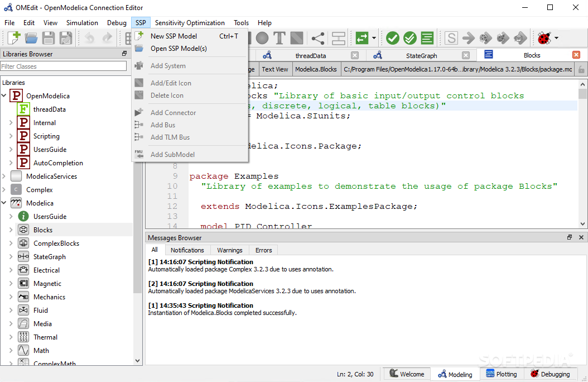Image resolution: width=588 pixels, height=382 pixels.
Task: Switch to the Welcome perspective
Action: (407, 374)
